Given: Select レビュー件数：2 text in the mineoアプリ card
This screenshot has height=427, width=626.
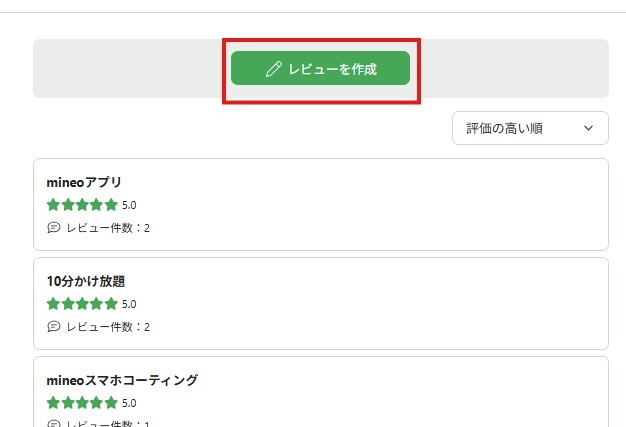Looking at the screenshot, I should click(x=108, y=228).
